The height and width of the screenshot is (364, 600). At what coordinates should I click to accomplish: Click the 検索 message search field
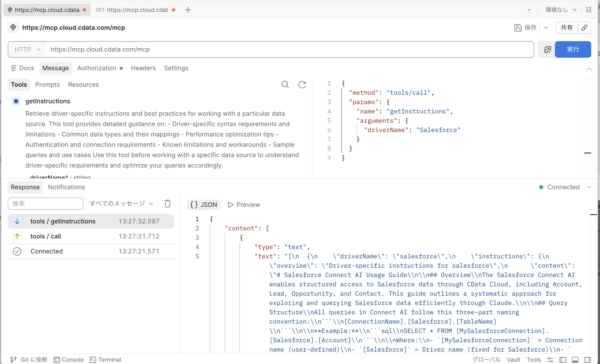[x=46, y=204]
